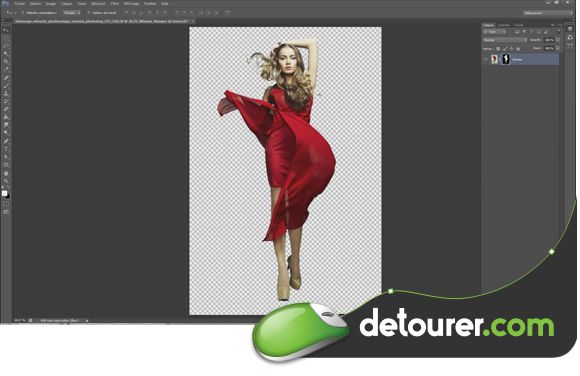Open the Normal blend mode dropdown

point(505,40)
